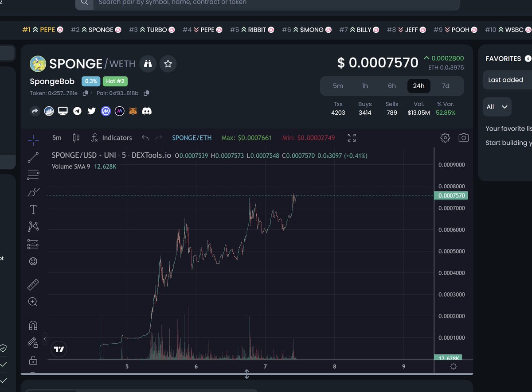Select the crosshair cursor tool
Image resolution: width=532 pixels, height=392 pixels.
pyautogui.click(x=33, y=140)
